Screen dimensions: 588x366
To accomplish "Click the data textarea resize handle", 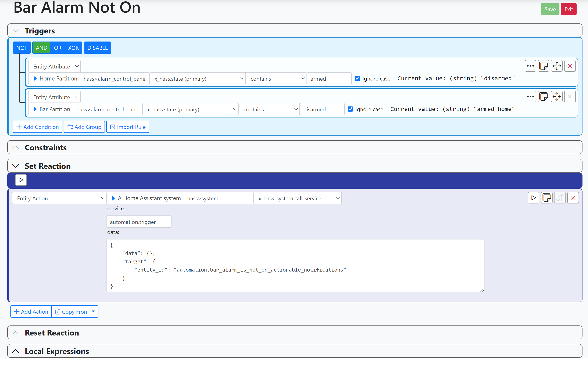I will click(x=482, y=290).
